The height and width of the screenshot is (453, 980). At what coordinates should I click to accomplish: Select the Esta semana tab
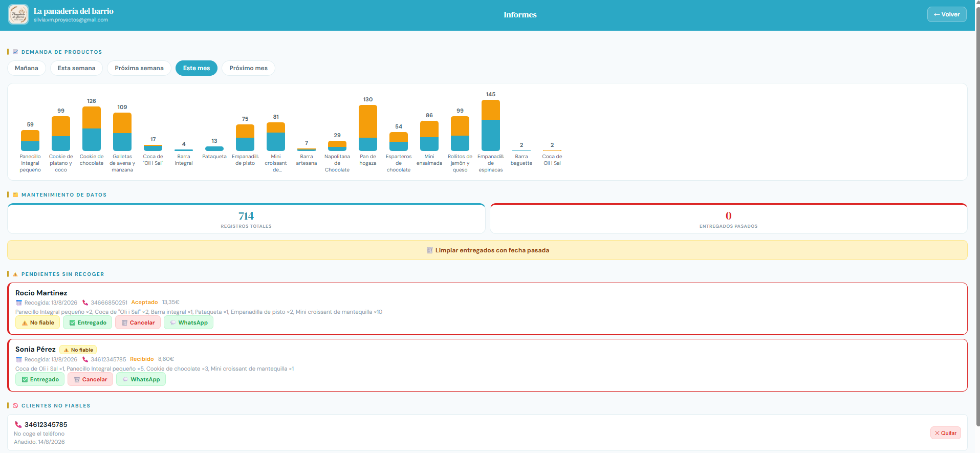(76, 68)
